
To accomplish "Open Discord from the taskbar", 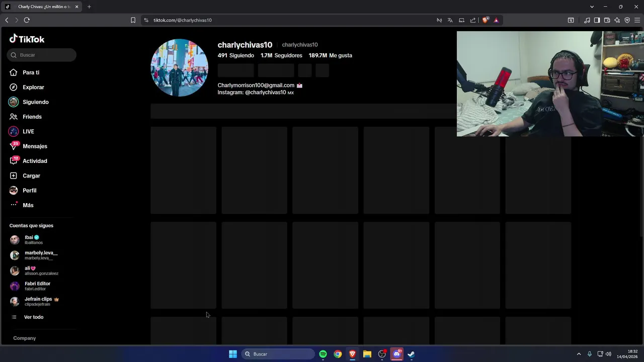I will click(397, 354).
